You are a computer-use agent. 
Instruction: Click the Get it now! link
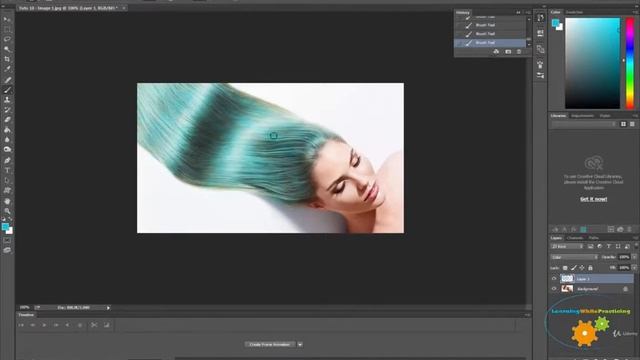coord(593,199)
